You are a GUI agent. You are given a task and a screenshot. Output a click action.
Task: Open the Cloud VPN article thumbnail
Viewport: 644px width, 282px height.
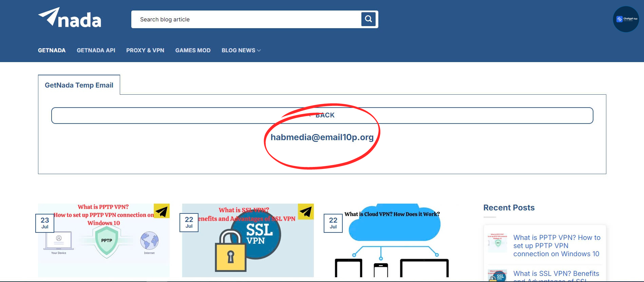[x=392, y=240]
